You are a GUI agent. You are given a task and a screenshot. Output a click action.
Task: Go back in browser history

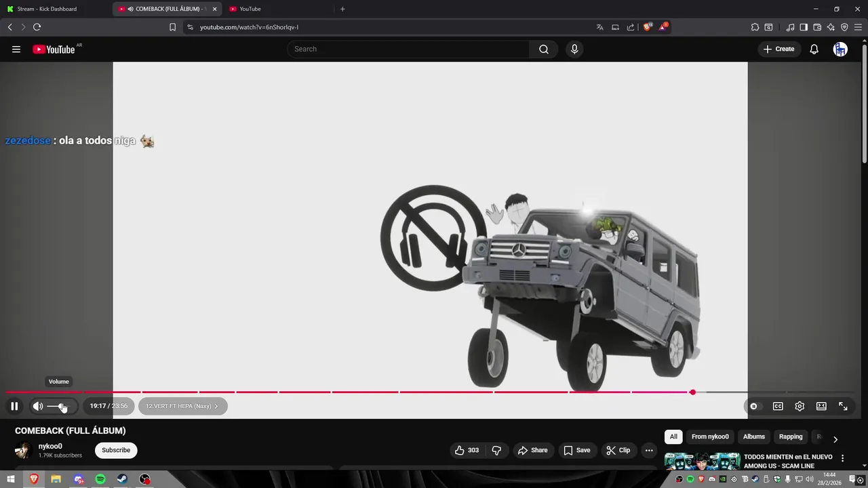[9, 27]
